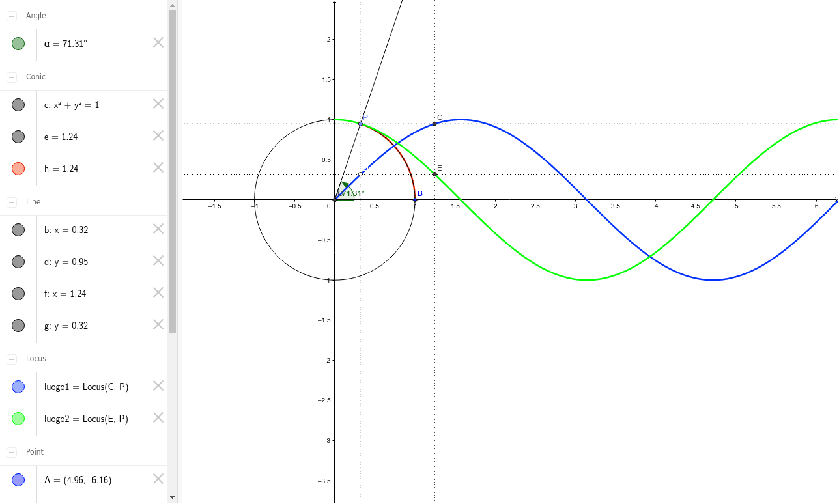Collapse the Conic section
The image size is (839, 504).
pyautogui.click(x=11, y=76)
